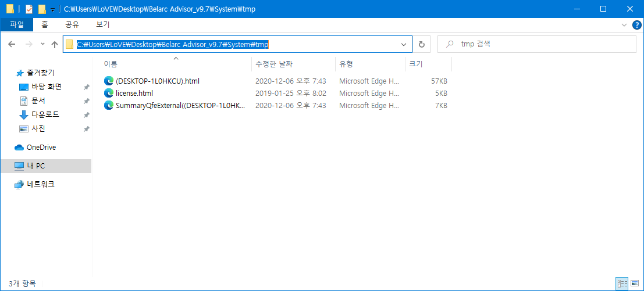Expand the address bar history dropdown
Viewport: 644px width, 291px height.
[404, 44]
